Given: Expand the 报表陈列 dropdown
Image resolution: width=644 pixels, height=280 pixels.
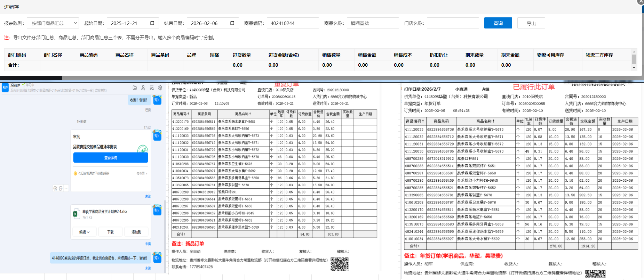Looking at the screenshot, I should pos(53,23).
